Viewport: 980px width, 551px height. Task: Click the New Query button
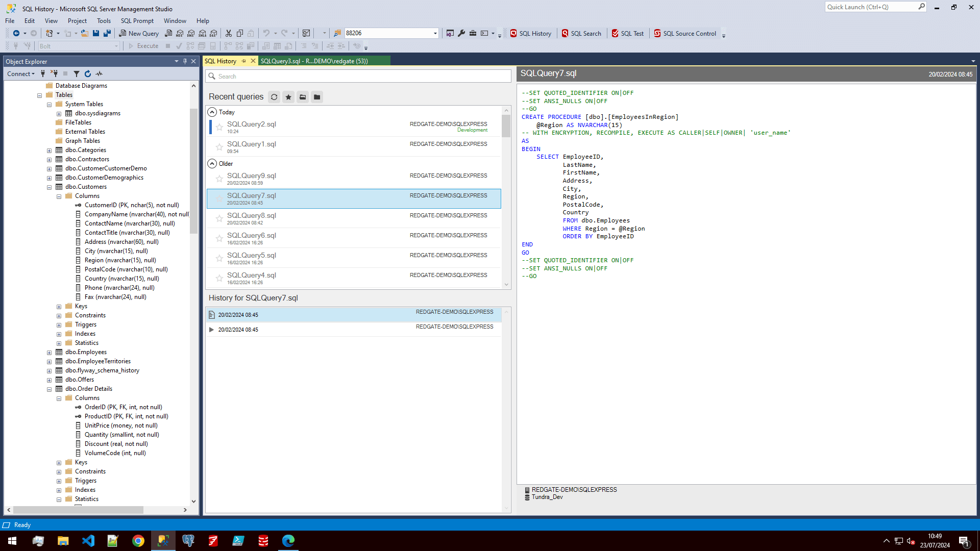click(139, 33)
